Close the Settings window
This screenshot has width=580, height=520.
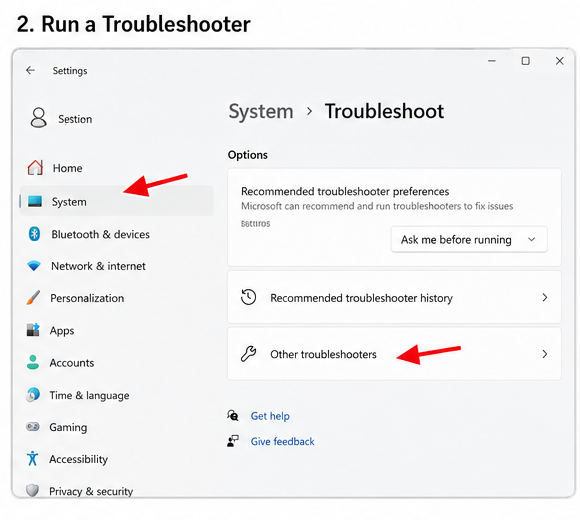[559, 61]
